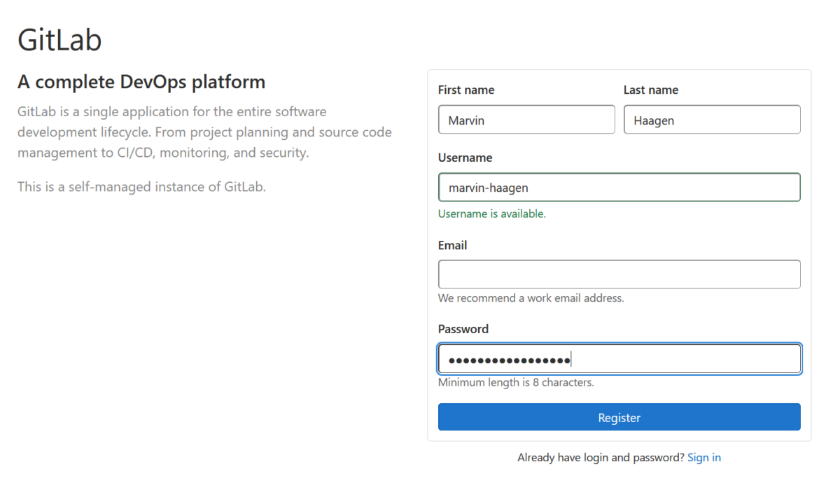Click the Email label above the field
The image size is (840, 504).
click(451, 245)
